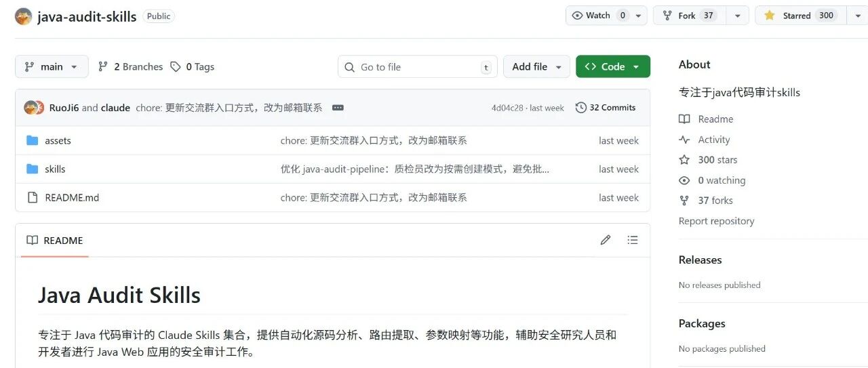
Task: Expand the Watch options dropdown arrow
Action: [x=639, y=16]
